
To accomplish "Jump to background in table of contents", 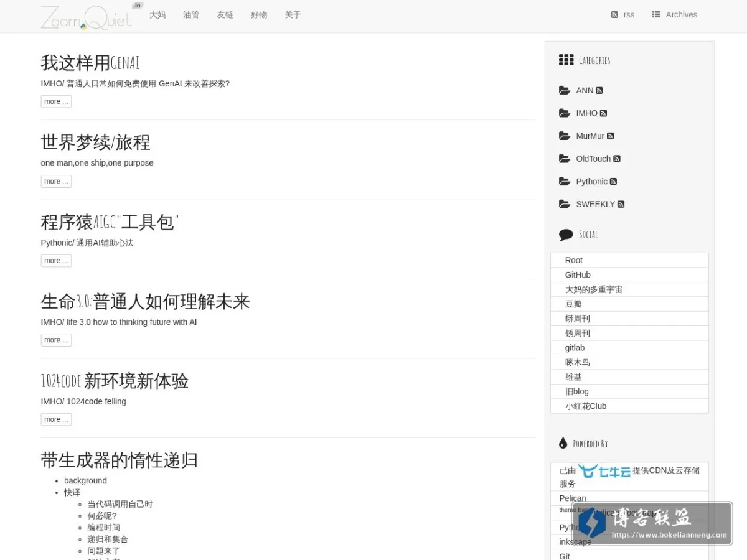I will pos(85,481).
